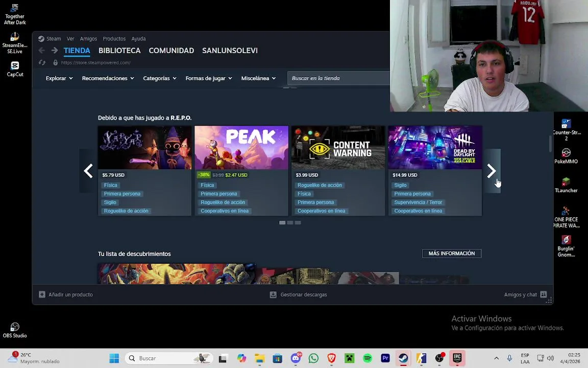
Task: Open the Ver menu
Action: (x=70, y=39)
